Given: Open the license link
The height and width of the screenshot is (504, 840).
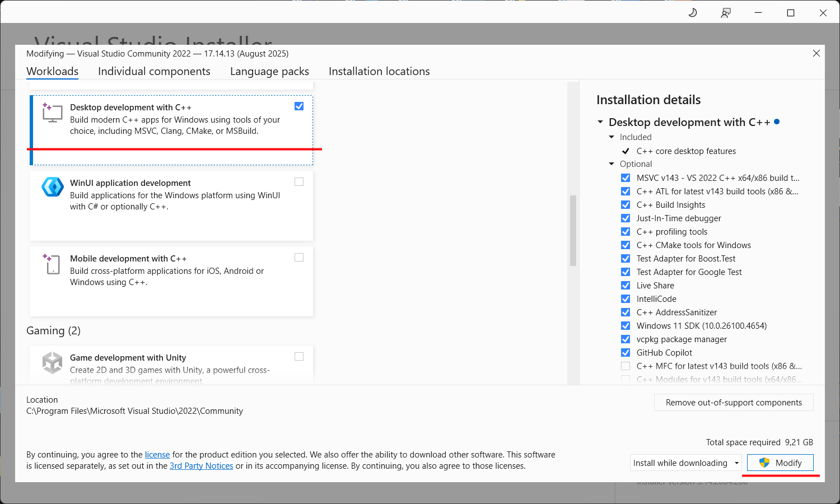Looking at the screenshot, I should [x=157, y=454].
